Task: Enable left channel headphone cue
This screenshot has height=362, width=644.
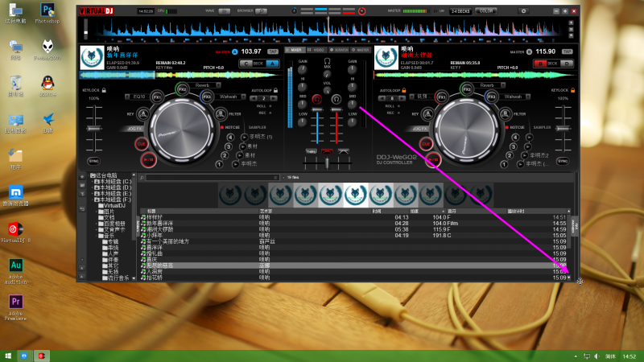Action: pos(316,99)
